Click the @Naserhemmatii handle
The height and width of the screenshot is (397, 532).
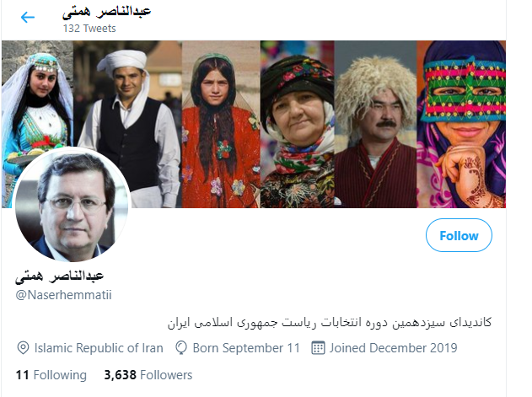[64, 295]
